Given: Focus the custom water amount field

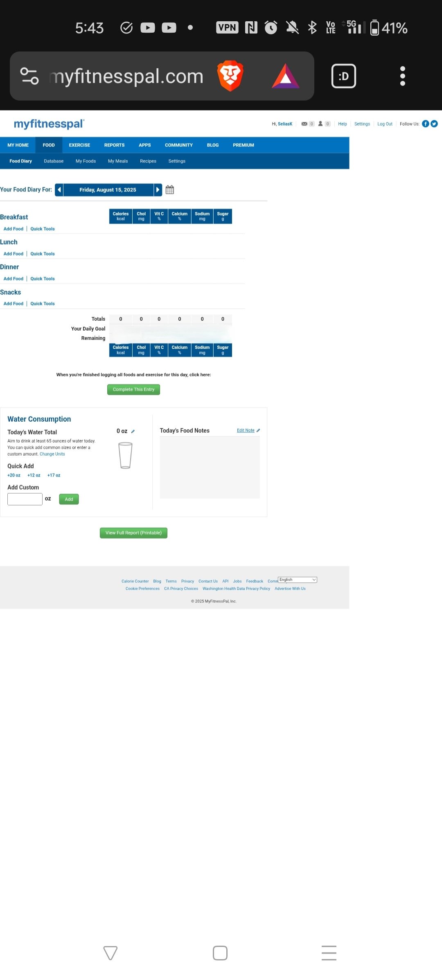Looking at the screenshot, I should tap(25, 499).
